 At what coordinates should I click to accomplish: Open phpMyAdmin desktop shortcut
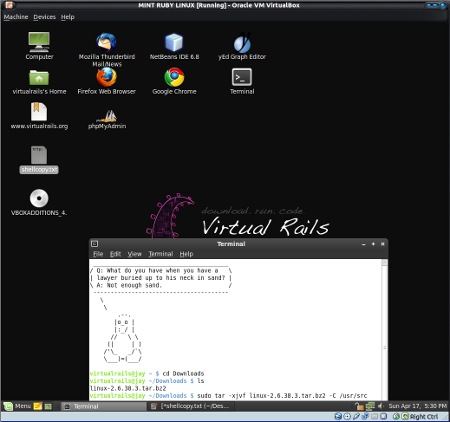coord(107,119)
